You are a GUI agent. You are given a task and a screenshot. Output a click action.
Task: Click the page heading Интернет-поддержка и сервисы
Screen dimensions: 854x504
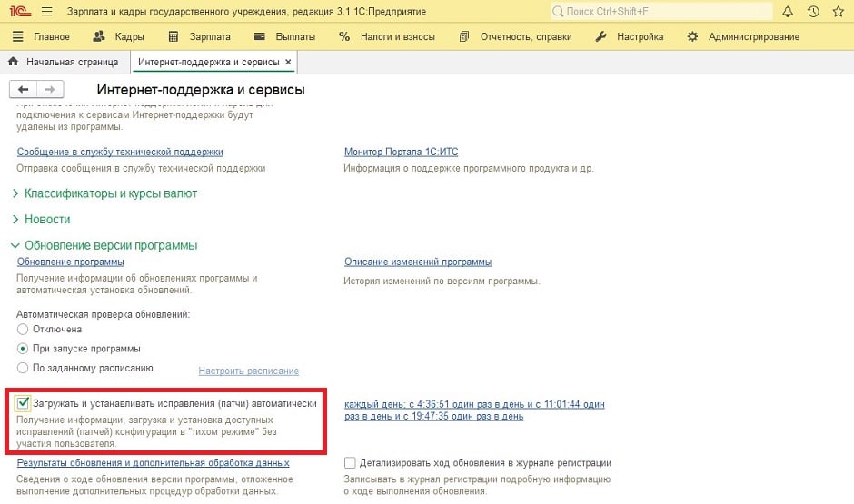201,90
